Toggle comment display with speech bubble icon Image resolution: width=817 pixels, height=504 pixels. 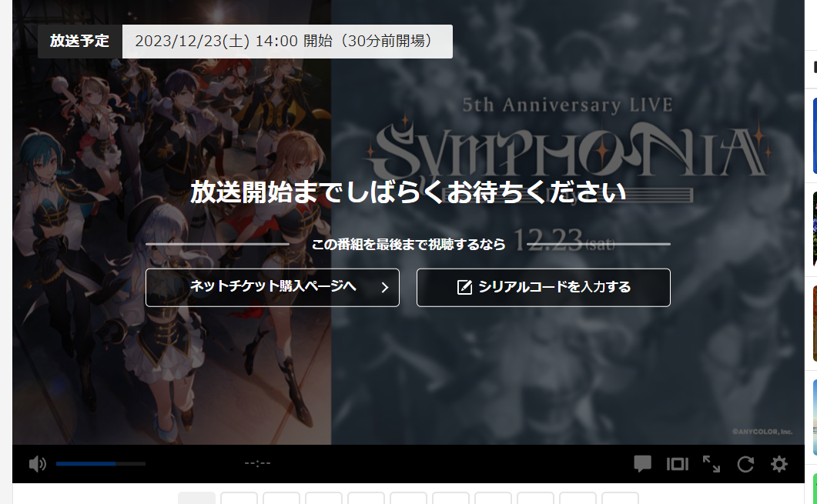pyautogui.click(x=642, y=463)
